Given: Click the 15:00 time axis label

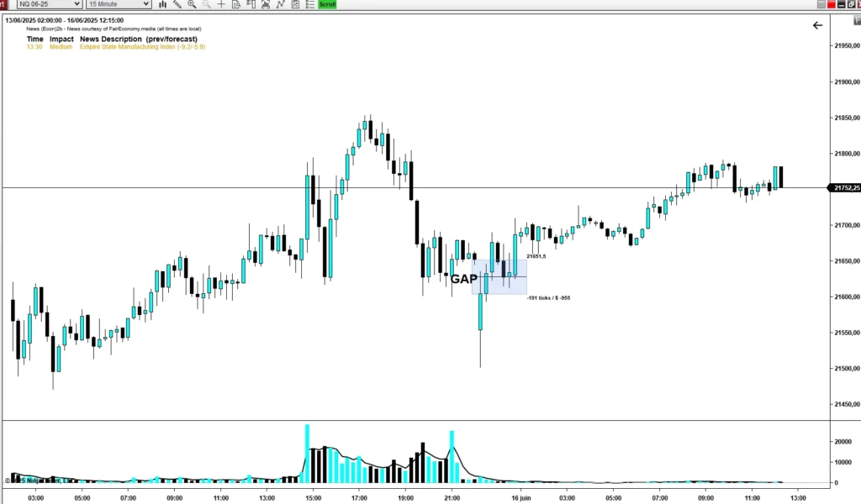Looking at the screenshot, I should [313, 498].
